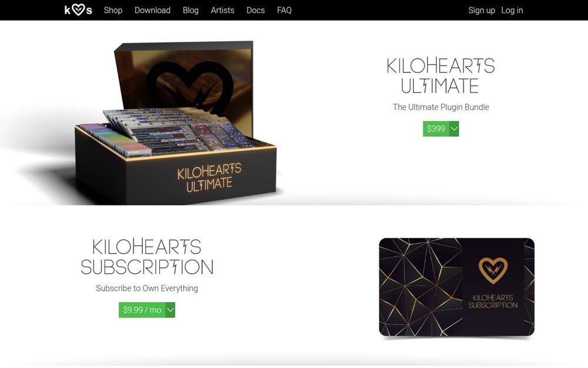Open the FAQ page

284,10
